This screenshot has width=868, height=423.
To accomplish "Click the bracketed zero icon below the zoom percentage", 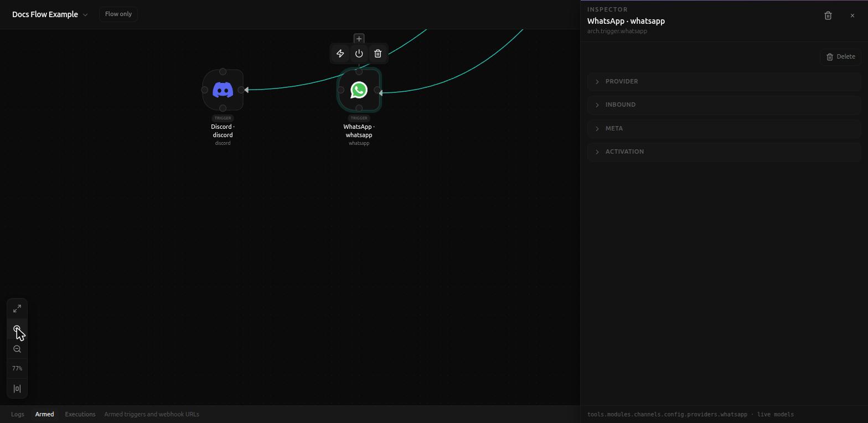I will pyautogui.click(x=17, y=389).
